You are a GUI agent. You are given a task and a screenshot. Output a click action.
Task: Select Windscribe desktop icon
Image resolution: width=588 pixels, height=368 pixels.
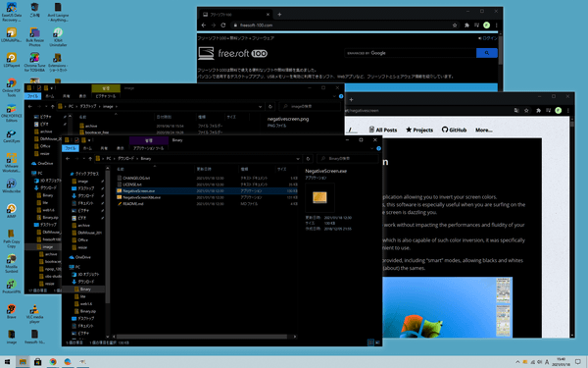[x=12, y=185]
